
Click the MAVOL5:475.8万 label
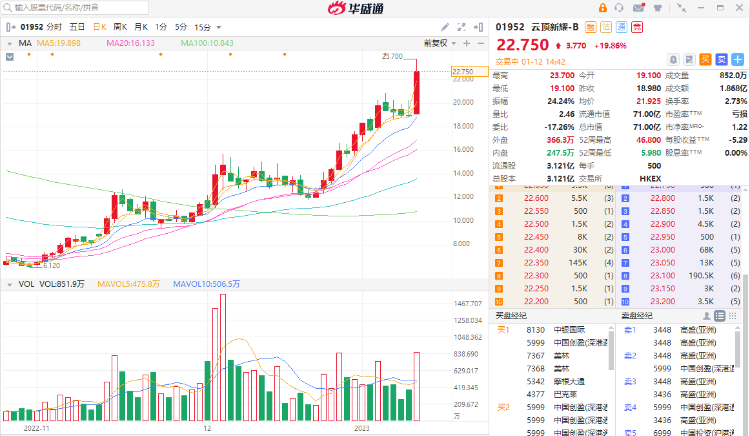[x=128, y=284]
